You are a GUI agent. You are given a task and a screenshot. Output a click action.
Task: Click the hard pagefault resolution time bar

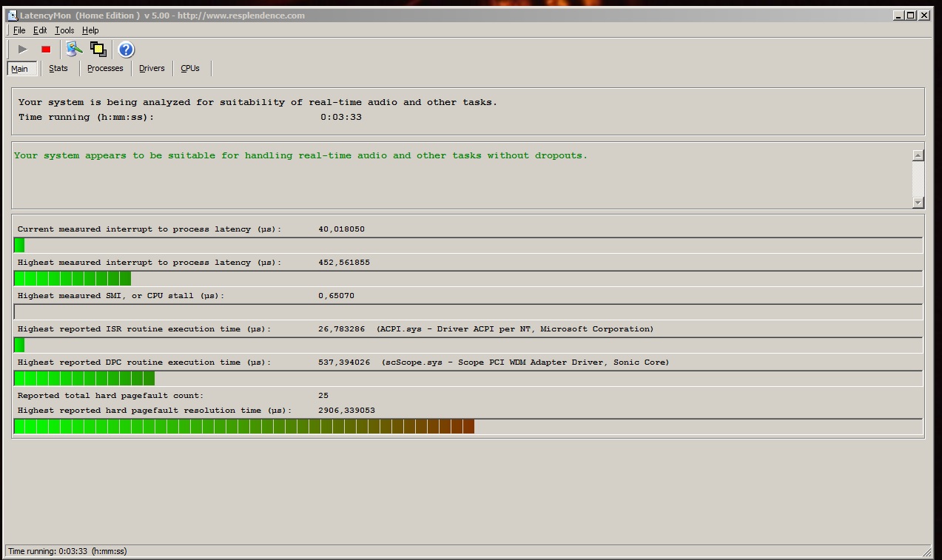point(468,426)
